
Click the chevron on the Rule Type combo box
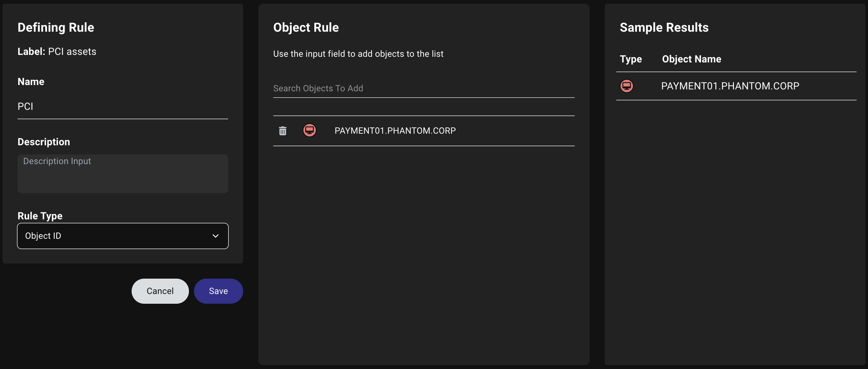pos(215,236)
